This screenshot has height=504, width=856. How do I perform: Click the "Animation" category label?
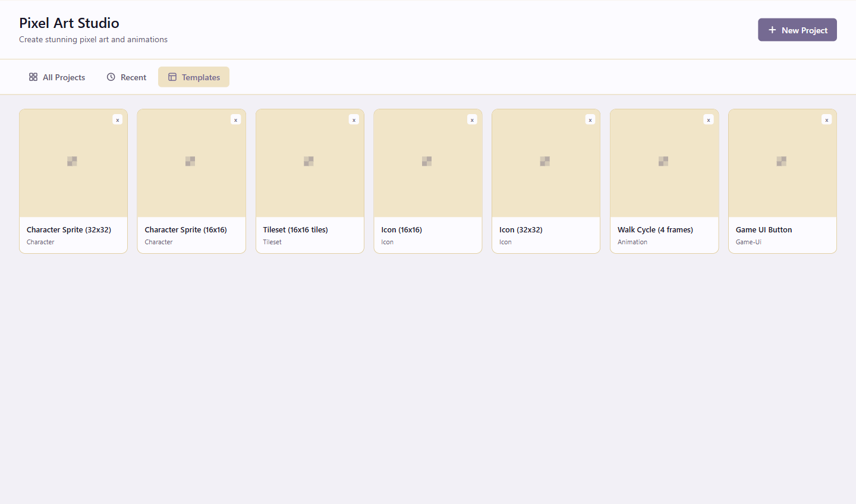pos(632,242)
